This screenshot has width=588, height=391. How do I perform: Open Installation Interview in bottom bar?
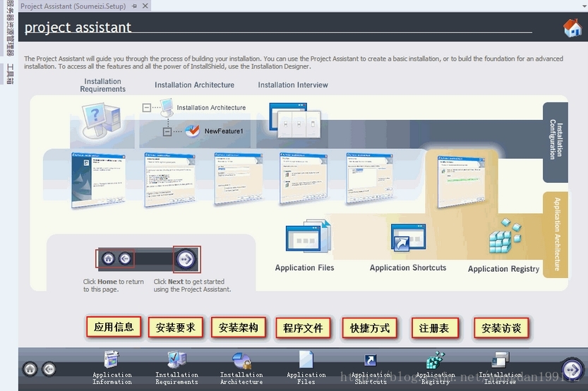tap(500, 368)
